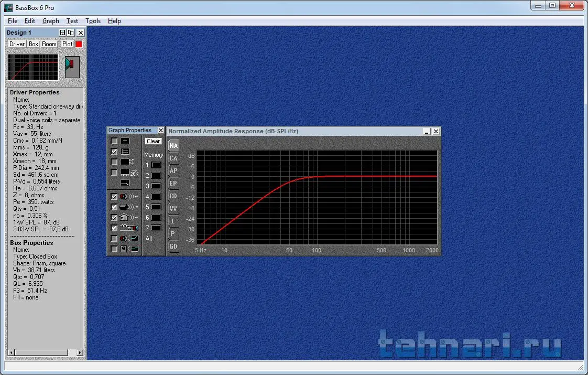The image size is (588, 375).
Task: Click All under the Memory list
Action: [149, 239]
